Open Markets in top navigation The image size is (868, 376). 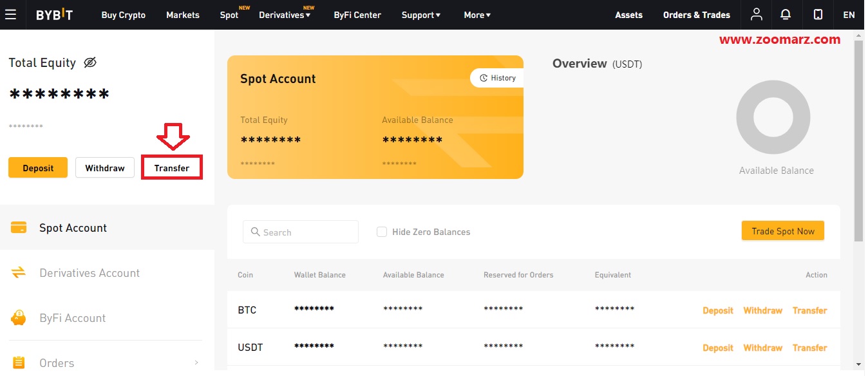click(x=183, y=15)
